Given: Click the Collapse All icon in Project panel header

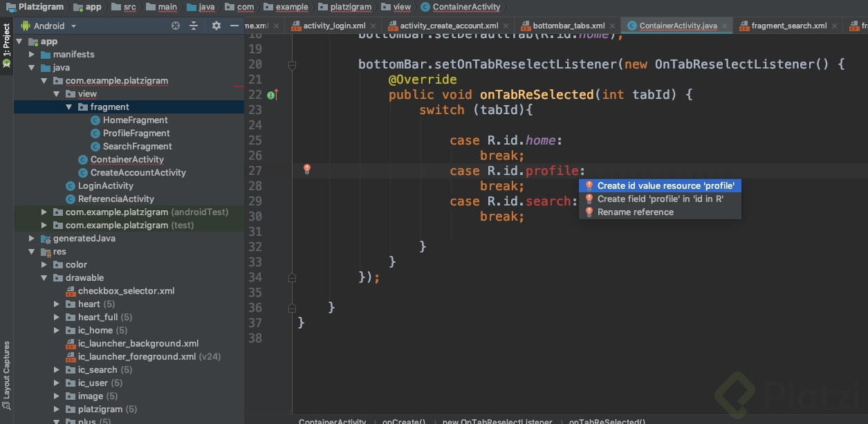Looking at the screenshot, I should [194, 26].
